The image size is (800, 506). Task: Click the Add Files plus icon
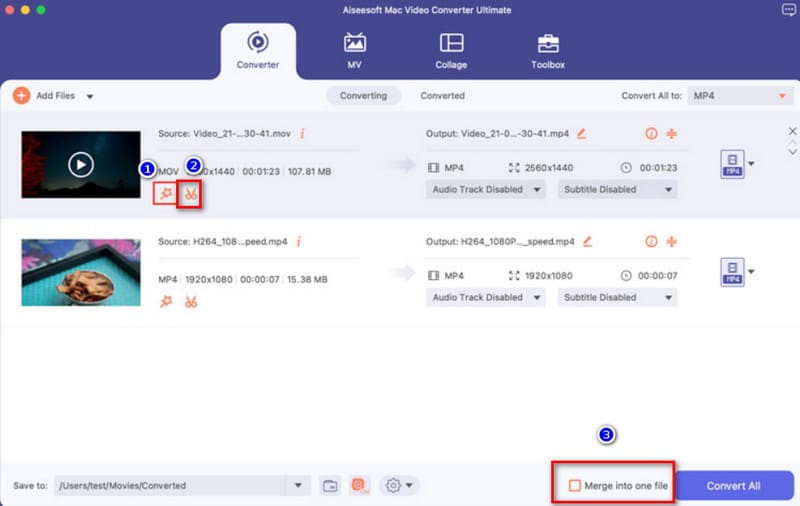tap(21, 95)
